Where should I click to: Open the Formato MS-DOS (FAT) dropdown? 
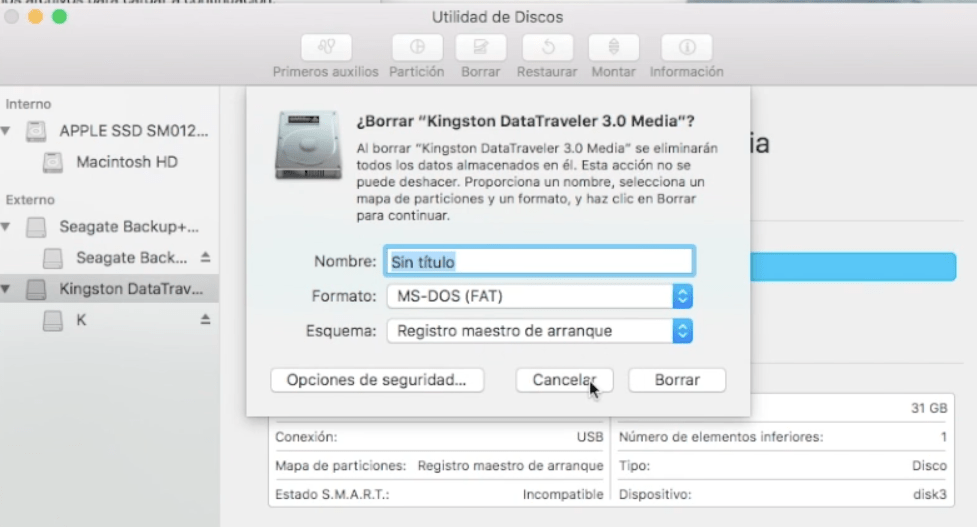(x=683, y=296)
